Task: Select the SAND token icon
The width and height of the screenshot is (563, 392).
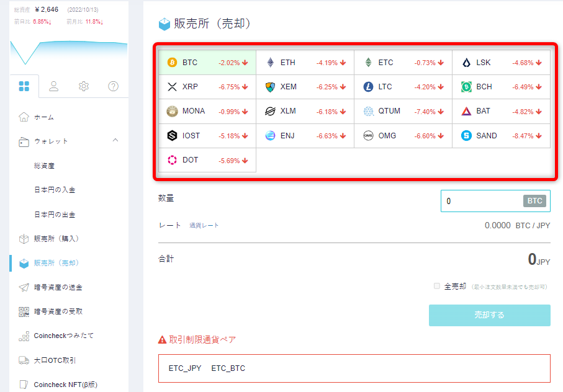Action: point(466,136)
